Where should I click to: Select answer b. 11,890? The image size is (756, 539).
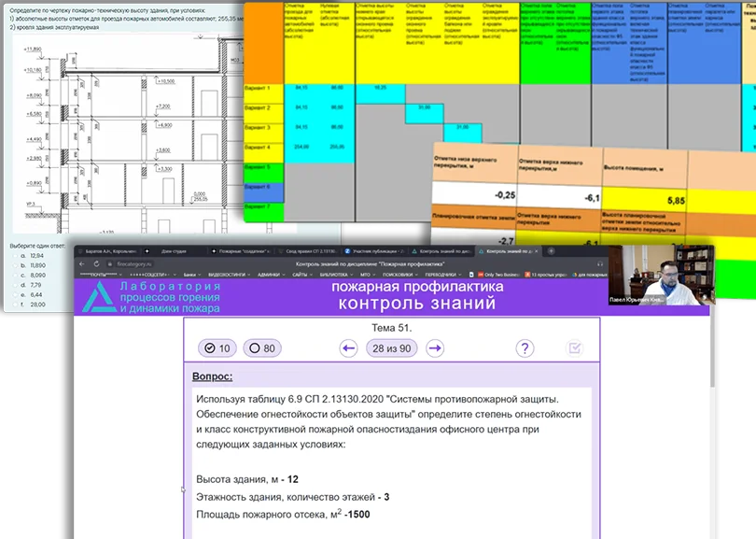tap(15, 265)
